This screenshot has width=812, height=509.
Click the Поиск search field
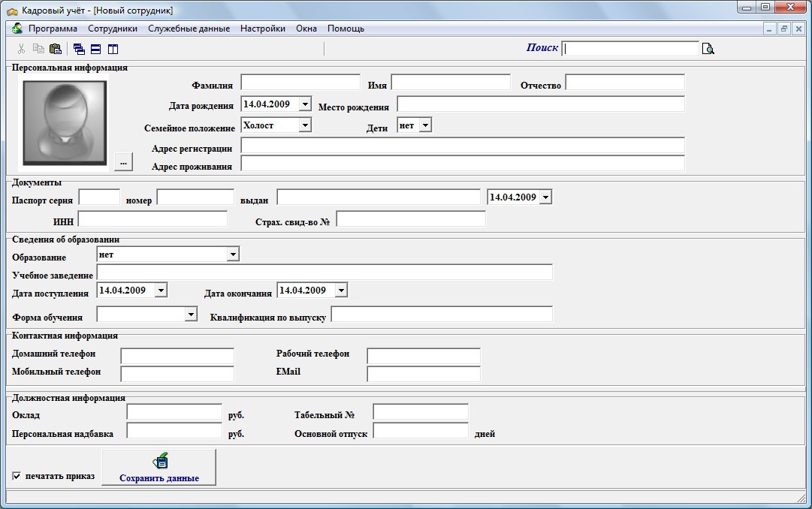630,49
